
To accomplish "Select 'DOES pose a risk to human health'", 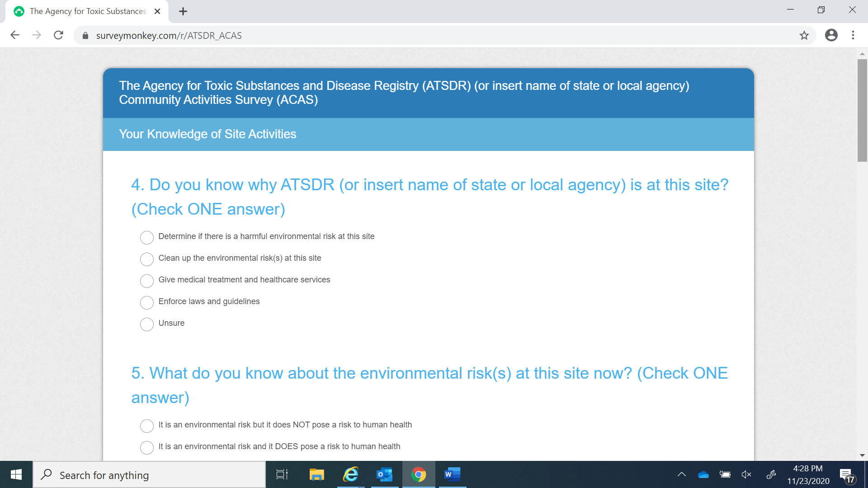I will [x=147, y=447].
